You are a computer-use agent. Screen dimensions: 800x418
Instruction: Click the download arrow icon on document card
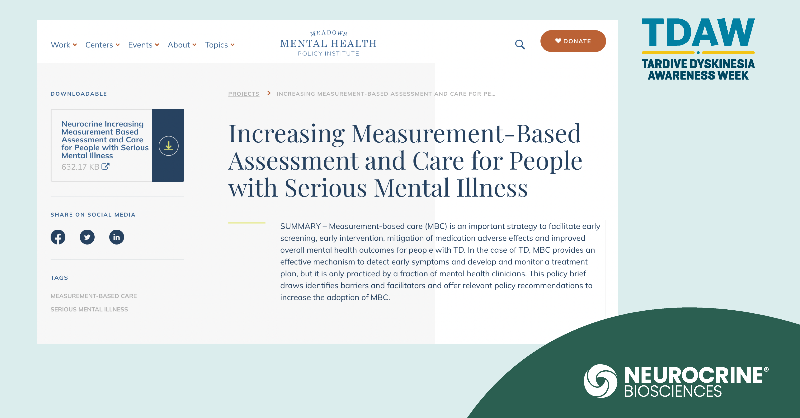[168, 145]
